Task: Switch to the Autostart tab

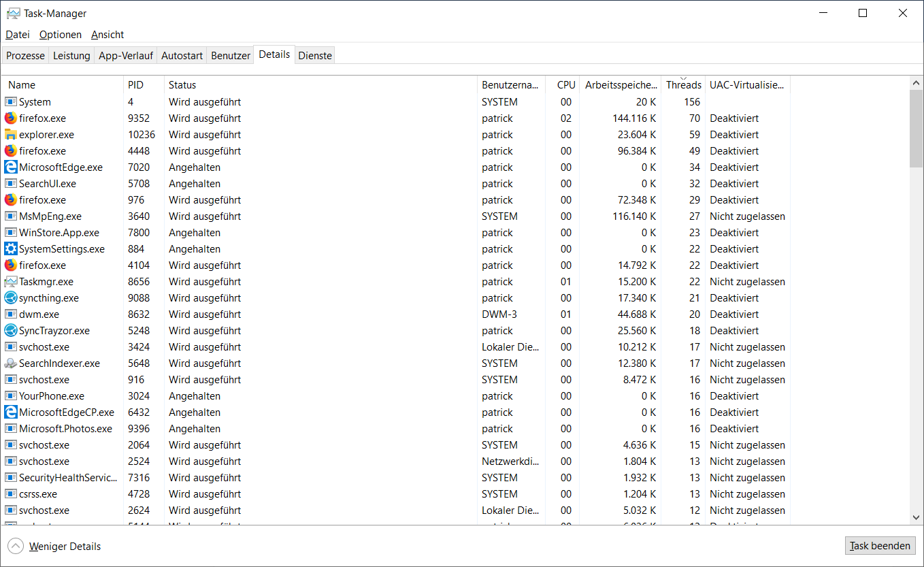Action: tap(182, 56)
